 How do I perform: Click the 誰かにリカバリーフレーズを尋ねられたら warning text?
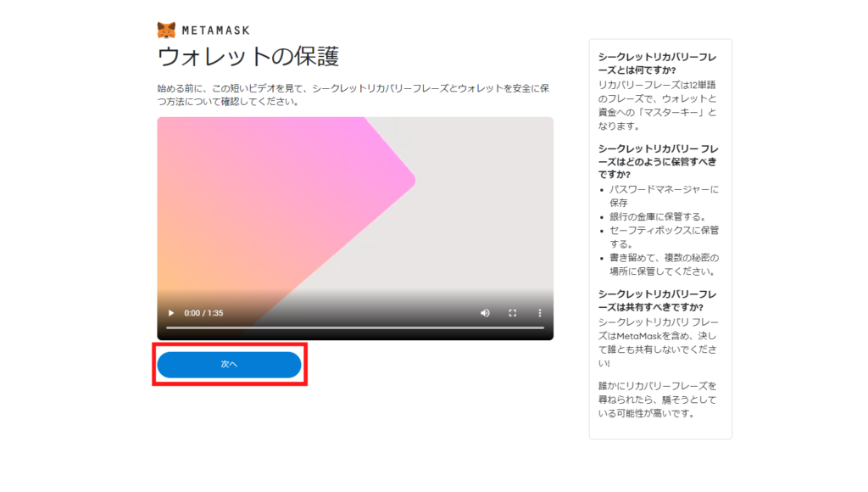(657, 400)
